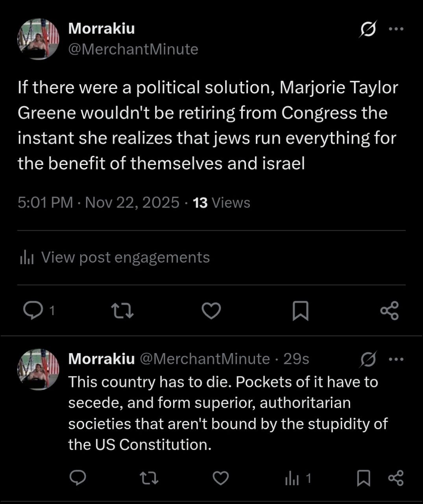Share the reply post
423x504 pixels.
tap(396, 478)
